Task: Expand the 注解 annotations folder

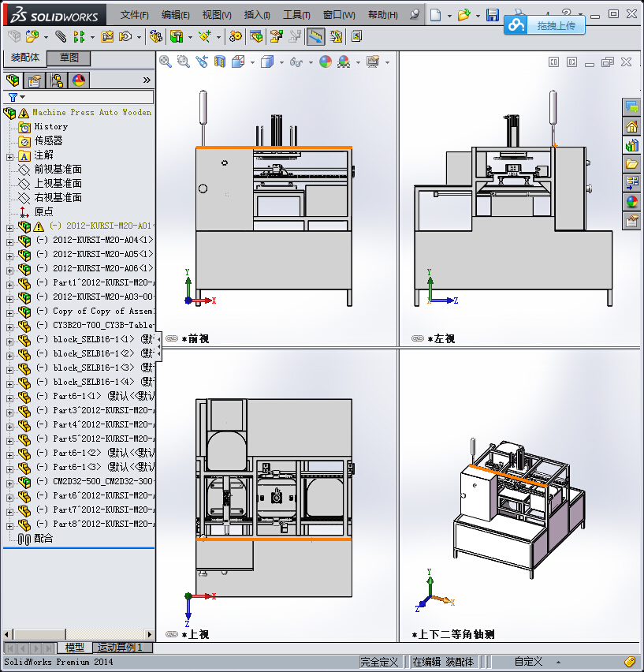Action: point(9,157)
